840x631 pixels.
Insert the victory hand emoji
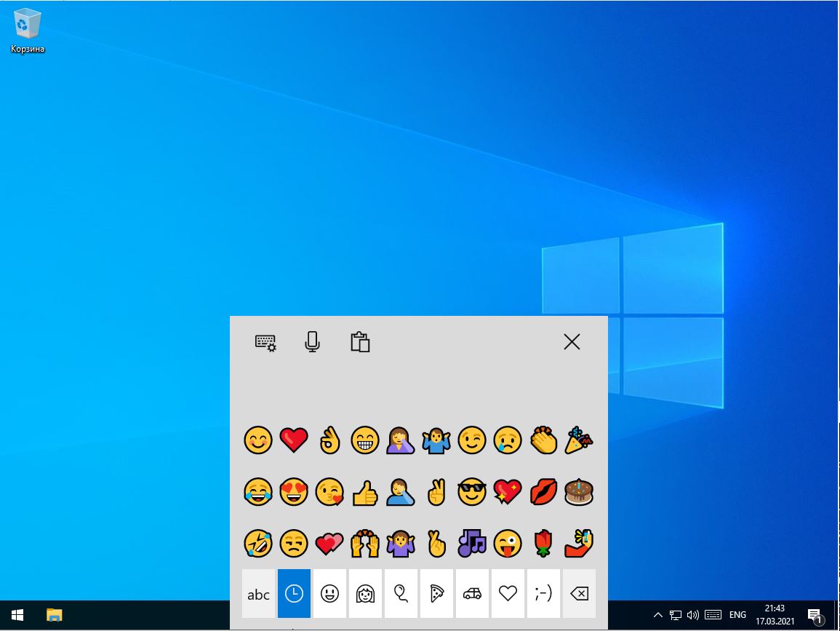point(436,491)
